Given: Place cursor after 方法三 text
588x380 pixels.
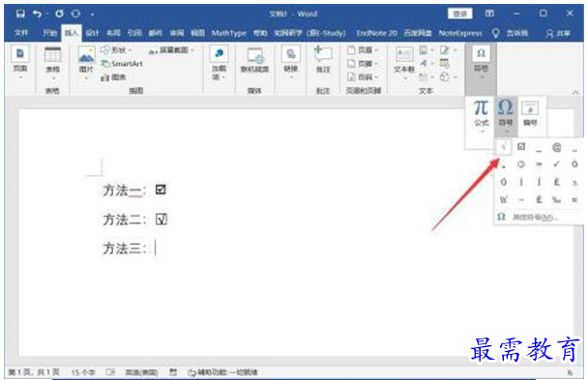Looking at the screenshot, I should point(155,248).
